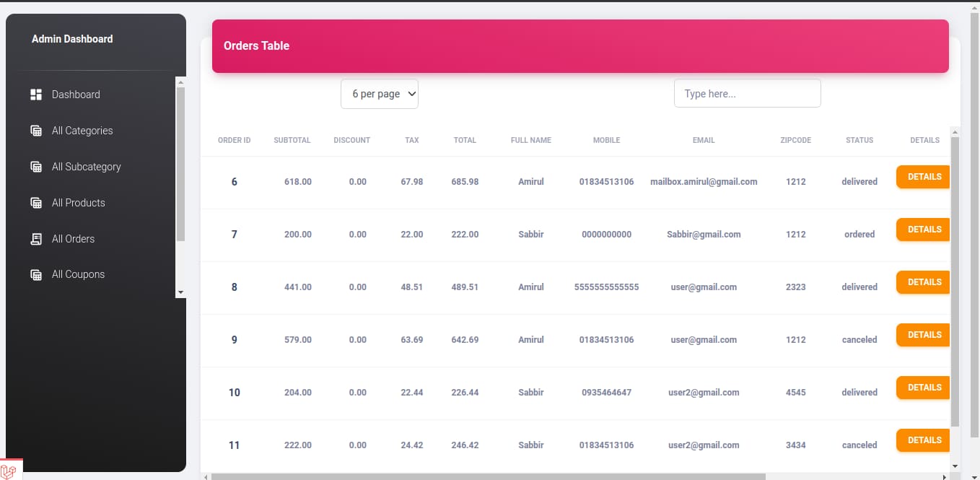980x480 pixels.
Task: Open DETAILS for the canceled order 9
Action: click(x=923, y=334)
